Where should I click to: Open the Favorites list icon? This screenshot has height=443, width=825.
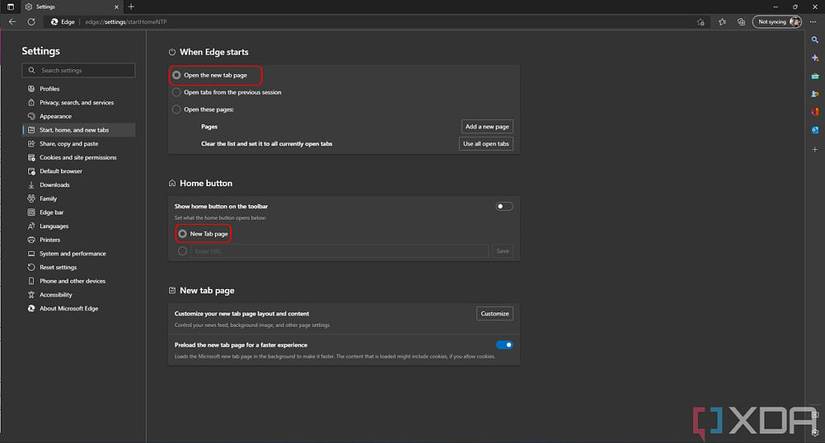tap(722, 22)
